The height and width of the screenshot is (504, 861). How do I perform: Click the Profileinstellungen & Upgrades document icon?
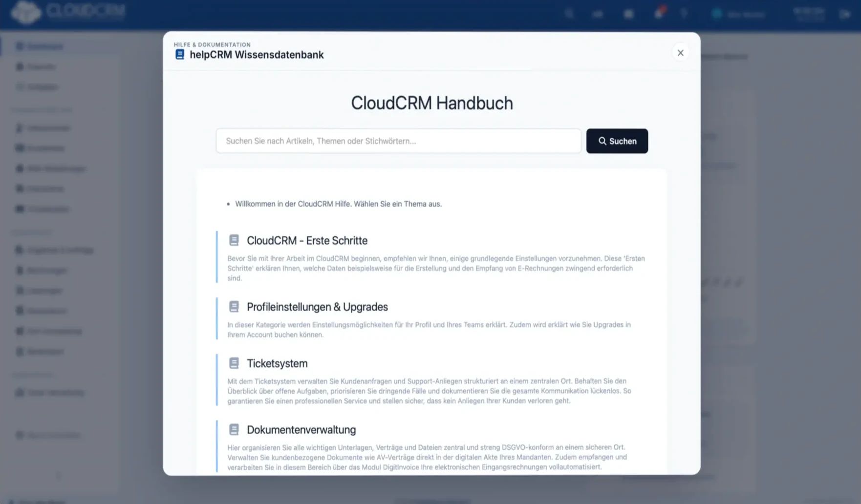(x=234, y=307)
